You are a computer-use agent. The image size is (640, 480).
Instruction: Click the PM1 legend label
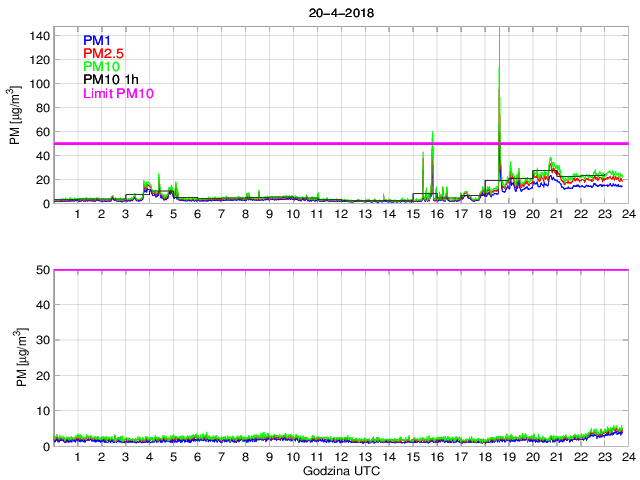[x=98, y=41]
